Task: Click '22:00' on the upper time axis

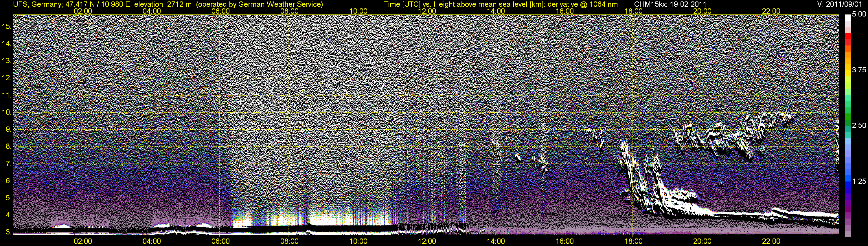Action: (x=771, y=11)
